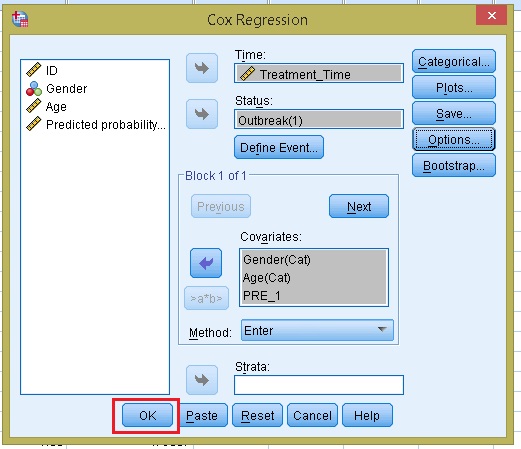Image resolution: width=521 pixels, height=449 pixels.
Task: Click the arrow button beside the Status field
Action: tap(202, 114)
